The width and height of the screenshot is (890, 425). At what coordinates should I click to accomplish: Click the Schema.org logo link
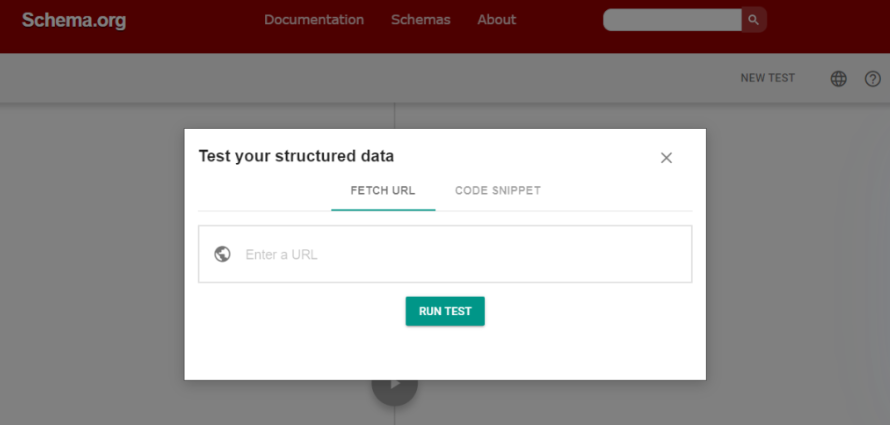74,20
